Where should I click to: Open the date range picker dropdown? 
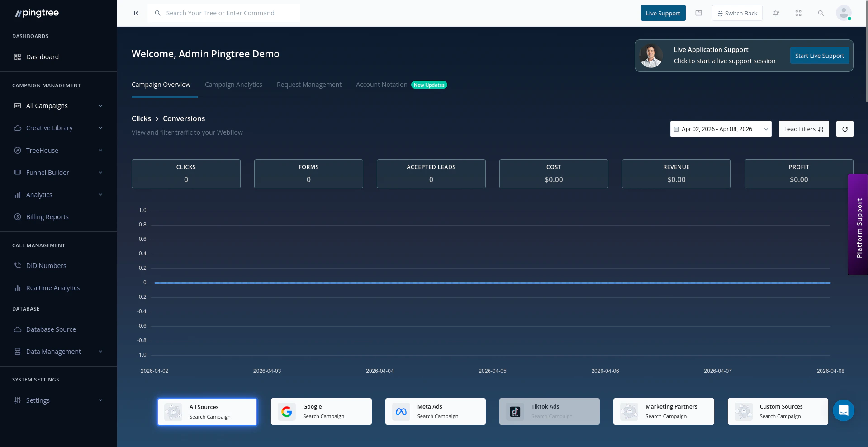pyautogui.click(x=720, y=129)
